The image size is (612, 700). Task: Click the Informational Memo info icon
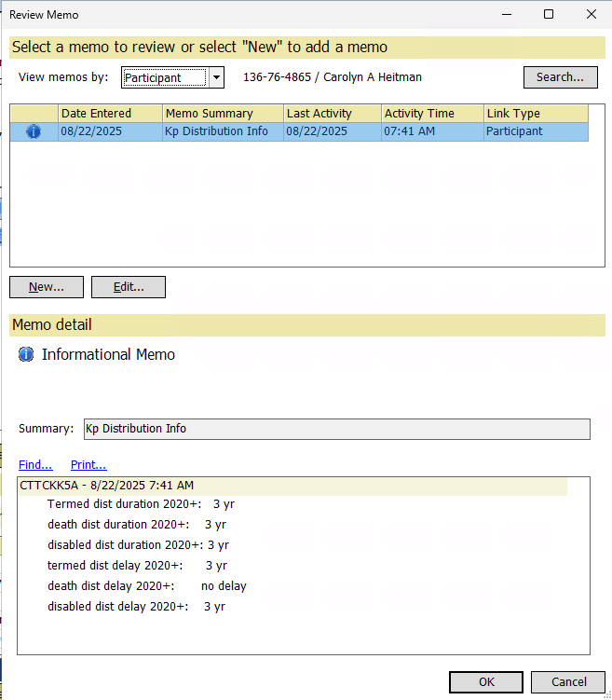coord(26,354)
